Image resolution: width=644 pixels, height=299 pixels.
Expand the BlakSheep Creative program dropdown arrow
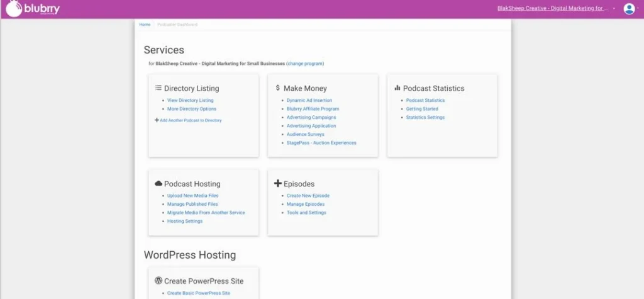614,9
